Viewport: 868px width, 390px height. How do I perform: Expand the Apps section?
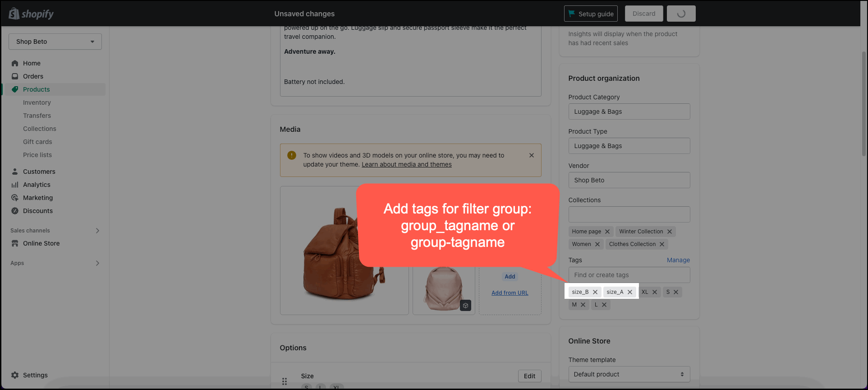click(97, 263)
